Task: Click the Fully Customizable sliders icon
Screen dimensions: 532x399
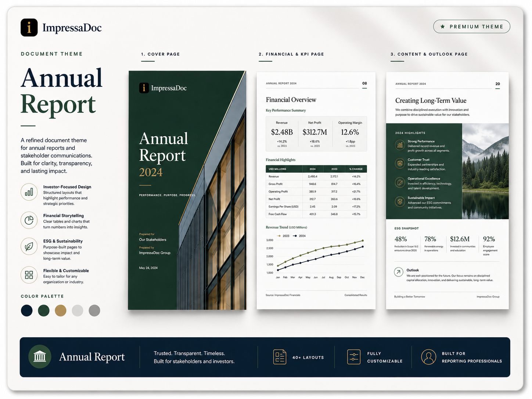Action: coord(354,357)
